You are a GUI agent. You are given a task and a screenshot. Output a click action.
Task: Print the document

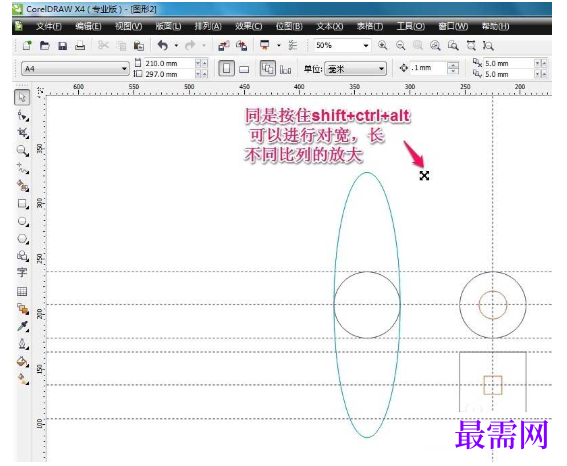(80, 46)
